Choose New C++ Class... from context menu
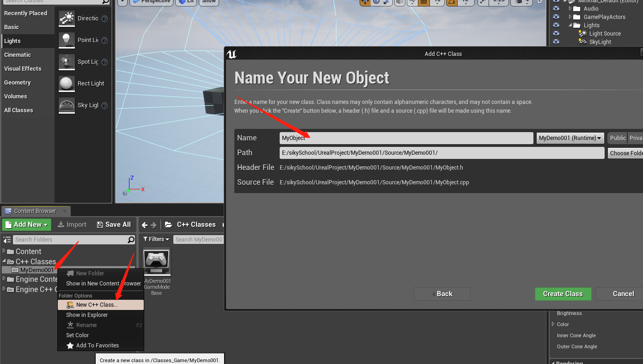This screenshot has height=364, width=643. pyautogui.click(x=101, y=305)
